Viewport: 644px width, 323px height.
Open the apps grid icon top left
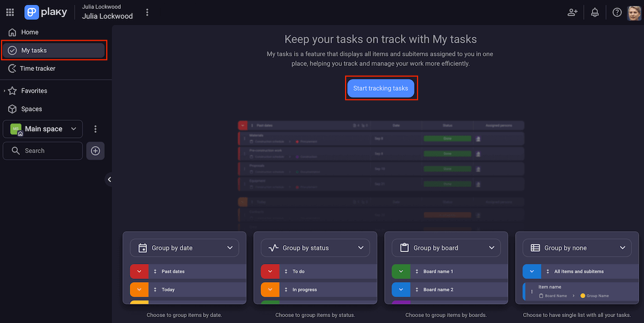coord(10,12)
